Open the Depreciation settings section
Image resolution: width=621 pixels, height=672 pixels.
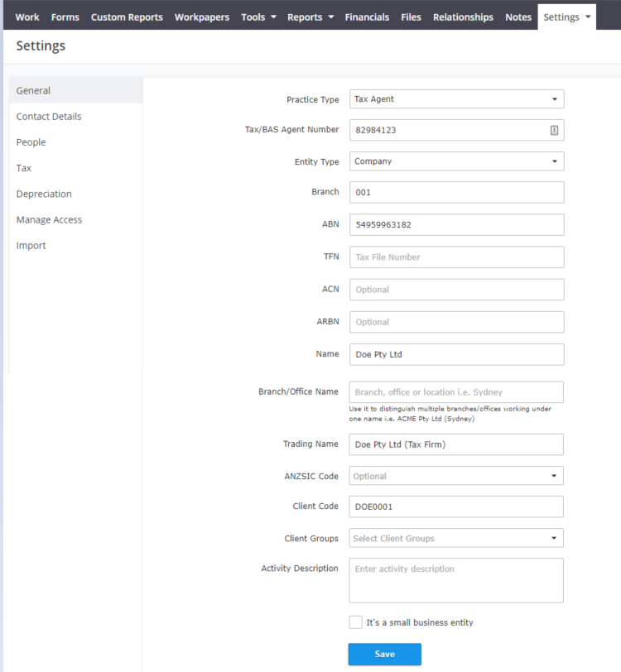coord(44,194)
